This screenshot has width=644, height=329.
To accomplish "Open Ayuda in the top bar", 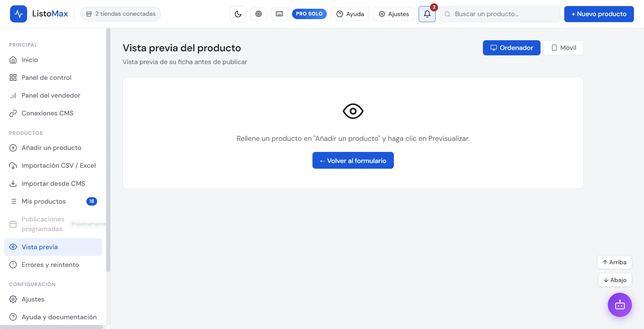I will (350, 14).
